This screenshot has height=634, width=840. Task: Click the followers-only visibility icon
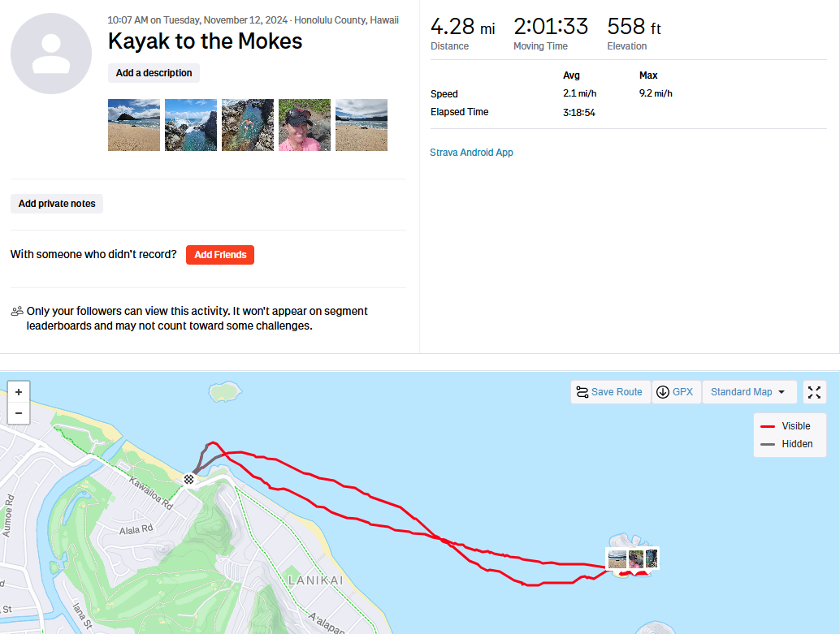(x=17, y=311)
